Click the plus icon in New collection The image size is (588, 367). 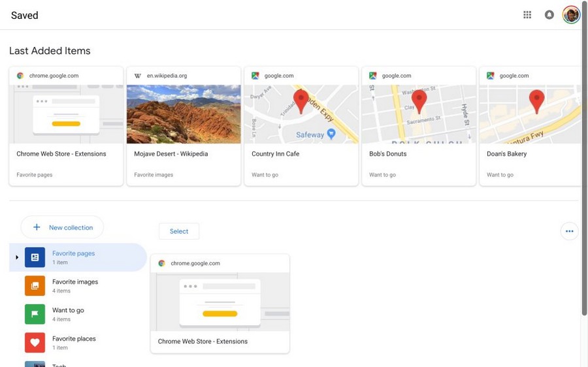pyautogui.click(x=37, y=227)
